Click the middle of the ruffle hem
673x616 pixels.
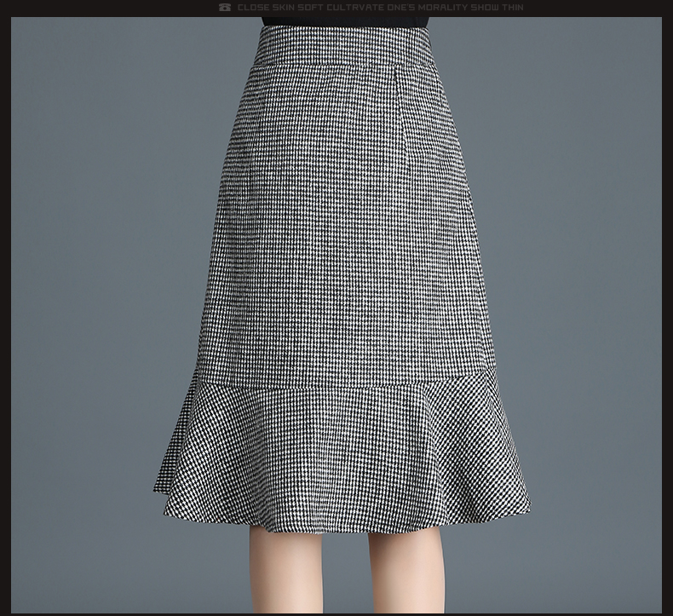point(345,460)
